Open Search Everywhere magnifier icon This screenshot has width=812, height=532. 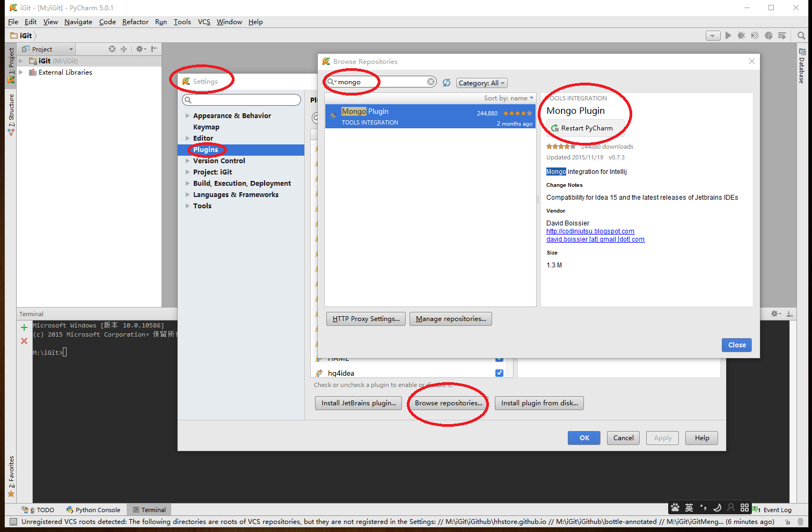[x=801, y=35]
